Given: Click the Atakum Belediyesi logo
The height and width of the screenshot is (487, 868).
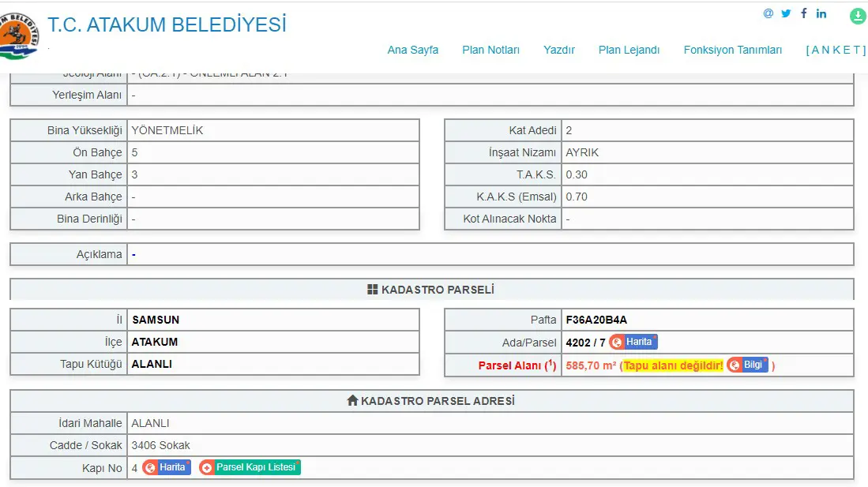Looking at the screenshot, I should coord(18,36).
